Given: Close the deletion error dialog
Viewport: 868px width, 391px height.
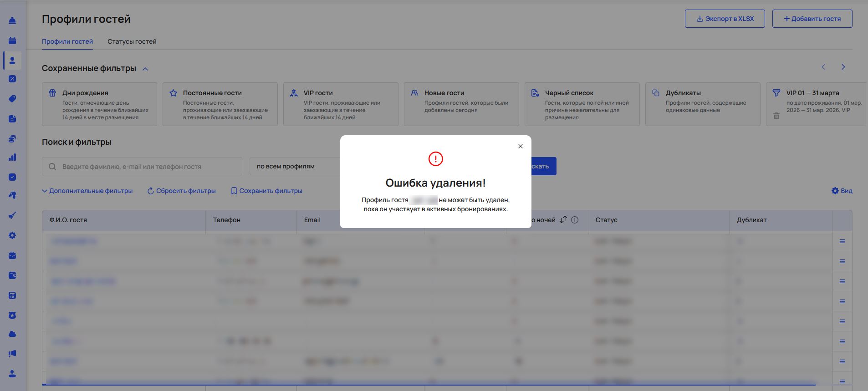Looking at the screenshot, I should [x=520, y=146].
